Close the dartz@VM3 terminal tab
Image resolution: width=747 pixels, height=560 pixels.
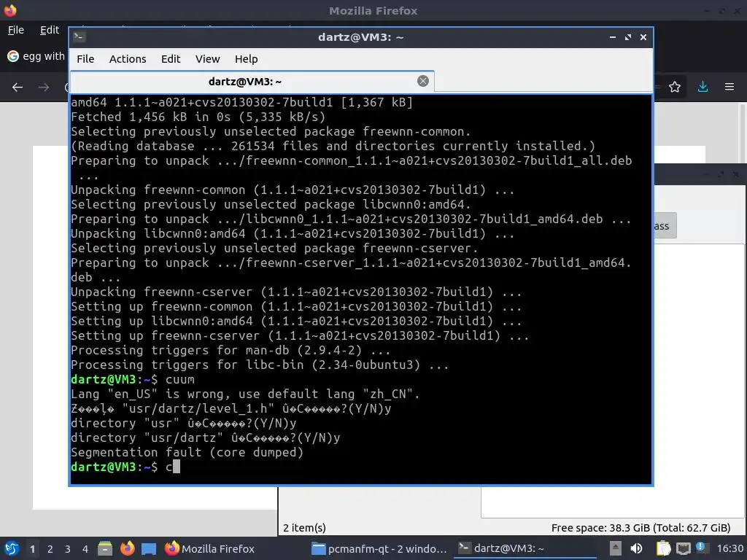pyautogui.click(x=422, y=81)
